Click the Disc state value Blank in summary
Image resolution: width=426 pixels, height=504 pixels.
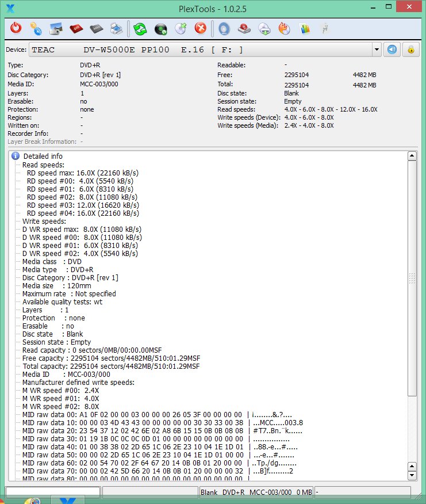(291, 93)
